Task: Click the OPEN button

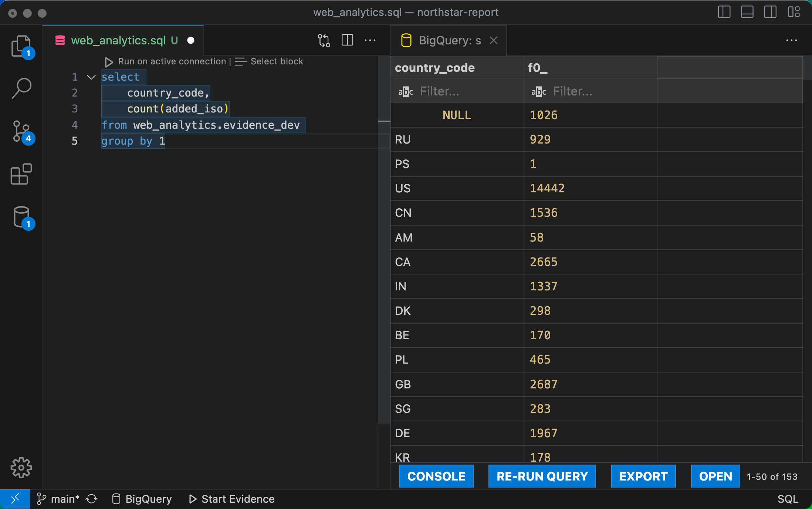Action: tap(715, 476)
